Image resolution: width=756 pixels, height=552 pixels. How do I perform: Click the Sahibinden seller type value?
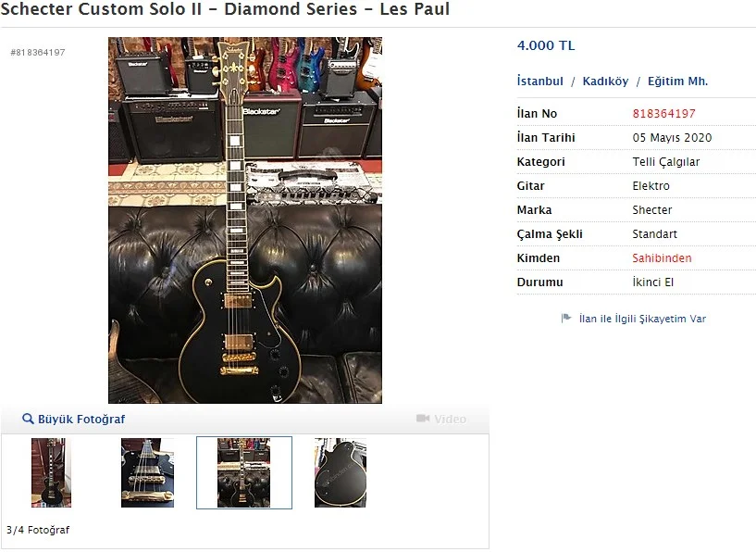662,258
